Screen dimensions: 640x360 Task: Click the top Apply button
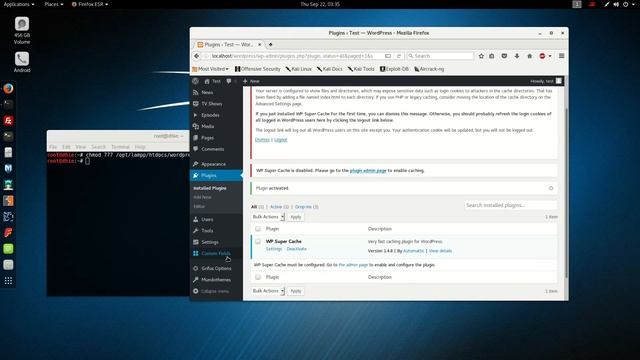(296, 217)
